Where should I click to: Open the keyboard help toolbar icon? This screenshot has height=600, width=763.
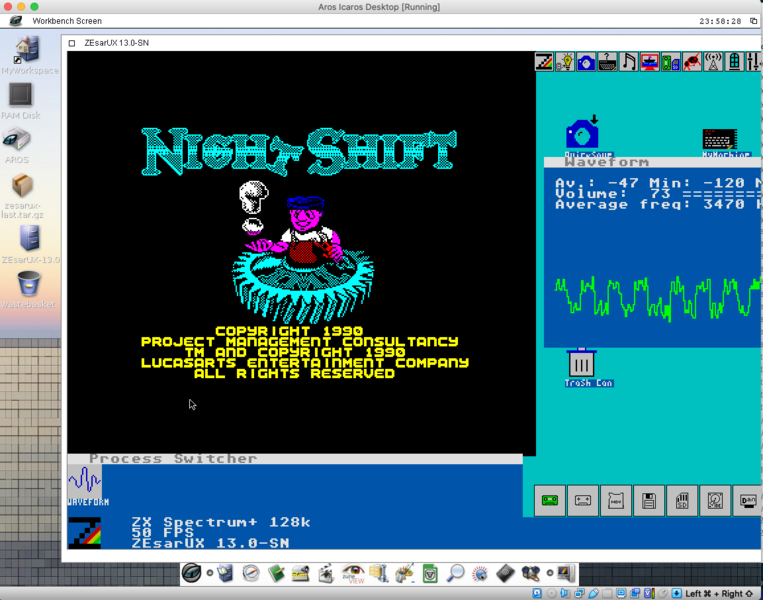point(608,62)
